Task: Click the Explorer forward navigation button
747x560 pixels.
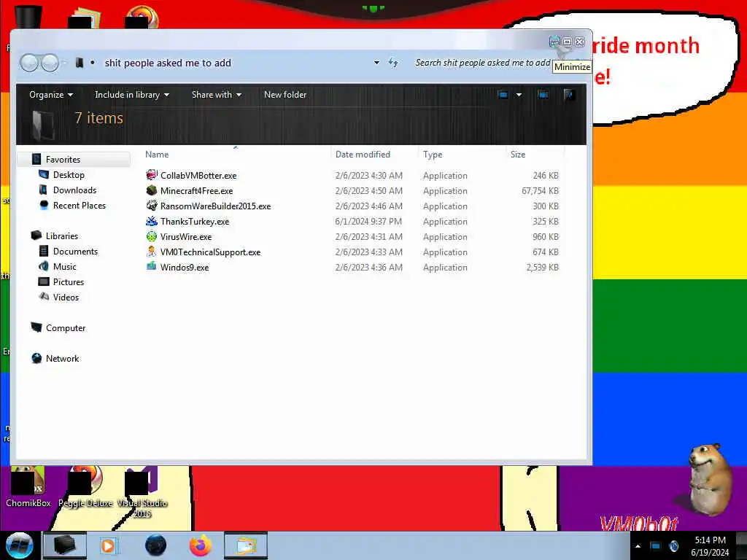Action: [50, 63]
